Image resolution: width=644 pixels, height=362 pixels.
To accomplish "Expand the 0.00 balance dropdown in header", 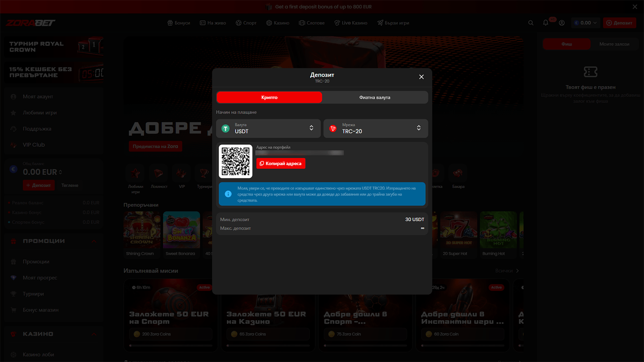I will 586,23.
